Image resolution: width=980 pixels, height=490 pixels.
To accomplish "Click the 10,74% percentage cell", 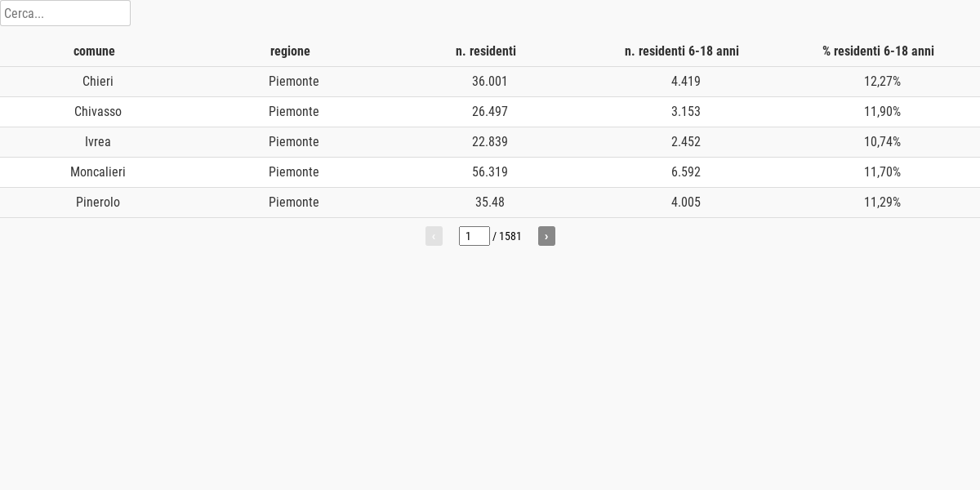I will [882, 142].
